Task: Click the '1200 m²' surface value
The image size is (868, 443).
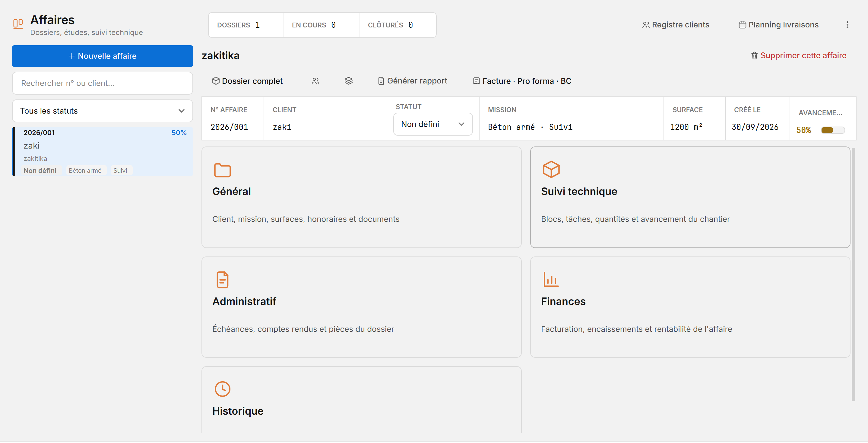Action: (x=686, y=127)
